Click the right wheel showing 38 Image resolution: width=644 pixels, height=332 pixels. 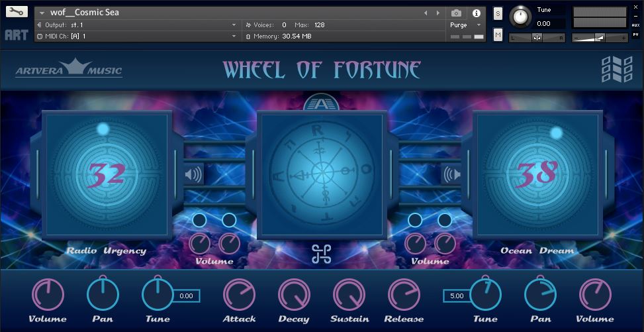537,175
